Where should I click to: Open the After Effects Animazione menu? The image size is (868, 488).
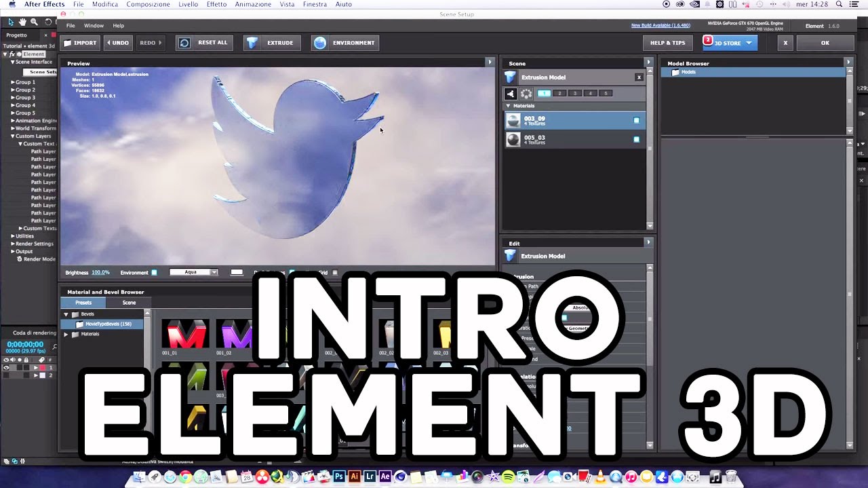(x=253, y=4)
